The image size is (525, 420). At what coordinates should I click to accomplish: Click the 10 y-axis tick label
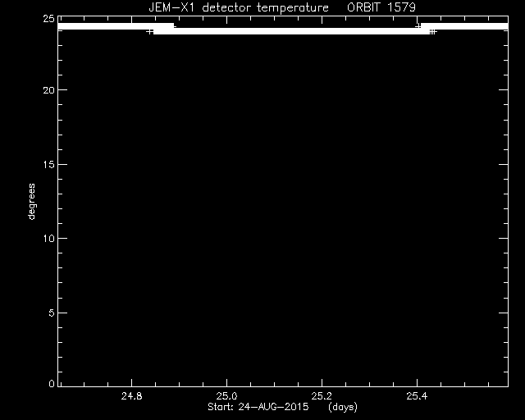click(x=48, y=239)
